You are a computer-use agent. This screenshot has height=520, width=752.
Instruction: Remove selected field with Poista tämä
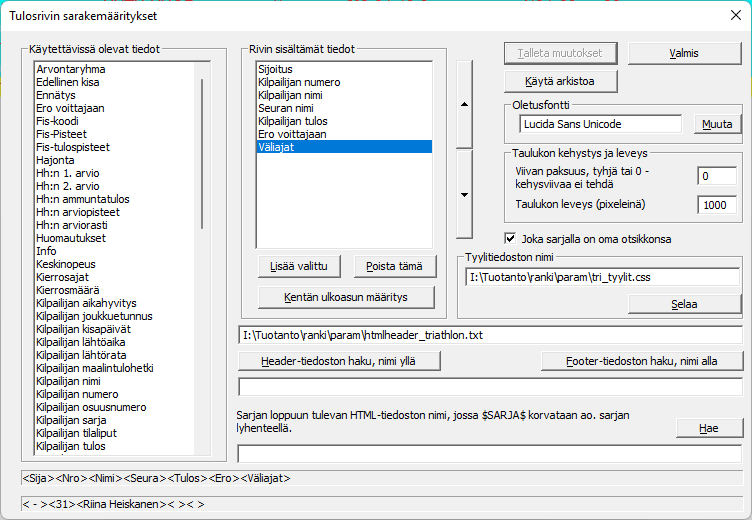395,266
